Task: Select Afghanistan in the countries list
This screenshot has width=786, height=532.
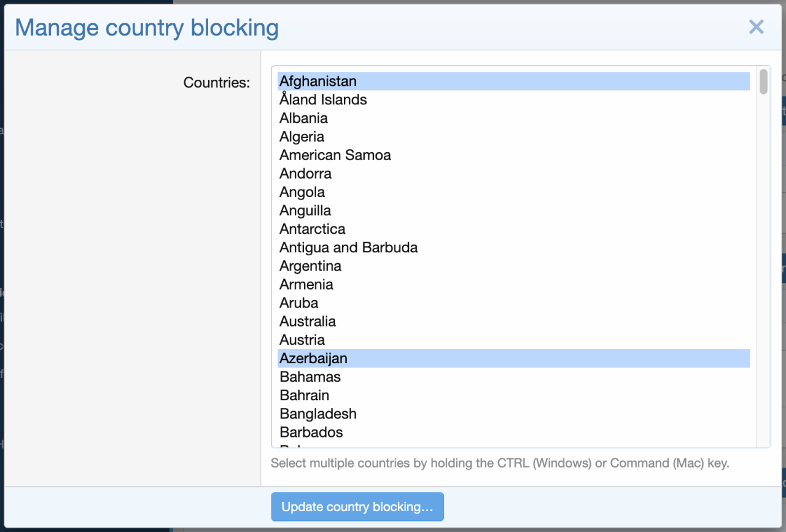Action: (x=318, y=81)
